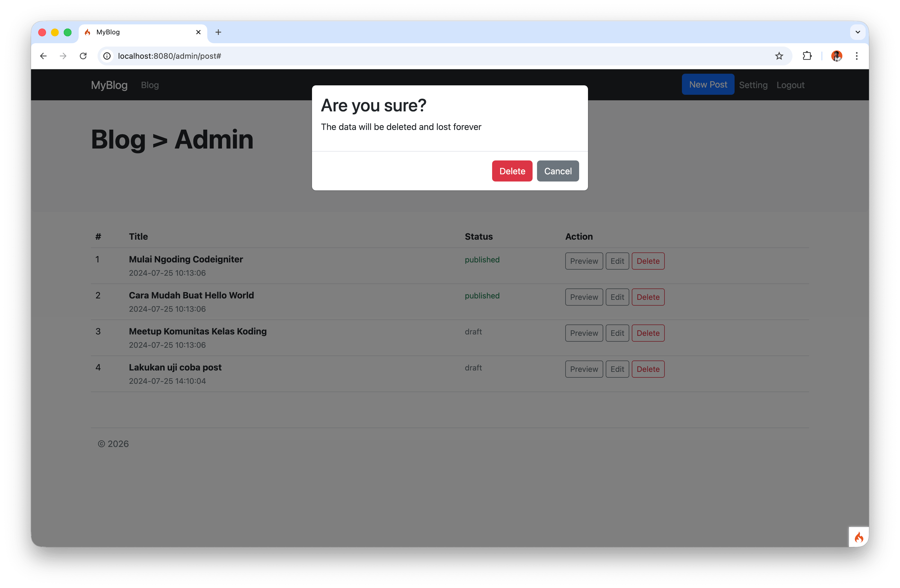Click the title 'Lakukan uji coba post'
The height and width of the screenshot is (588, 900).
tap(175, 367)
